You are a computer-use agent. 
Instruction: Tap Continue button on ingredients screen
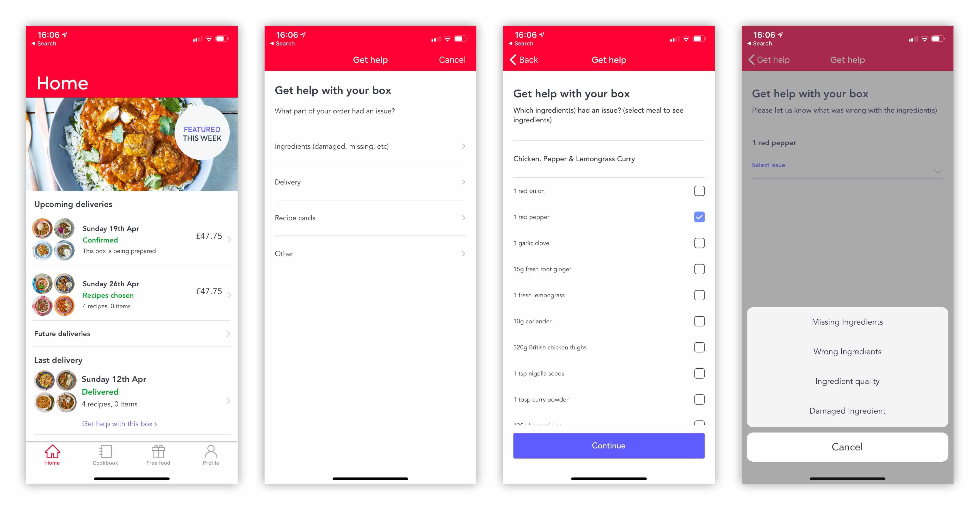[x=609, y=445]
